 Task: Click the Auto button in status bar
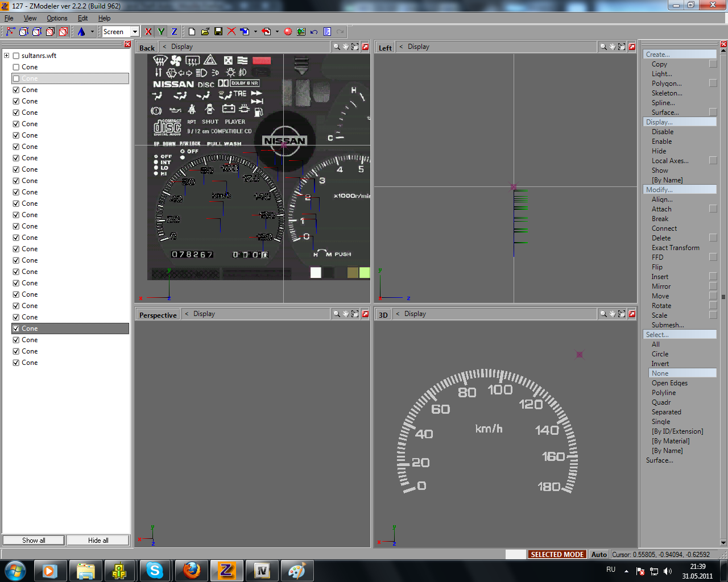(599, 554)
